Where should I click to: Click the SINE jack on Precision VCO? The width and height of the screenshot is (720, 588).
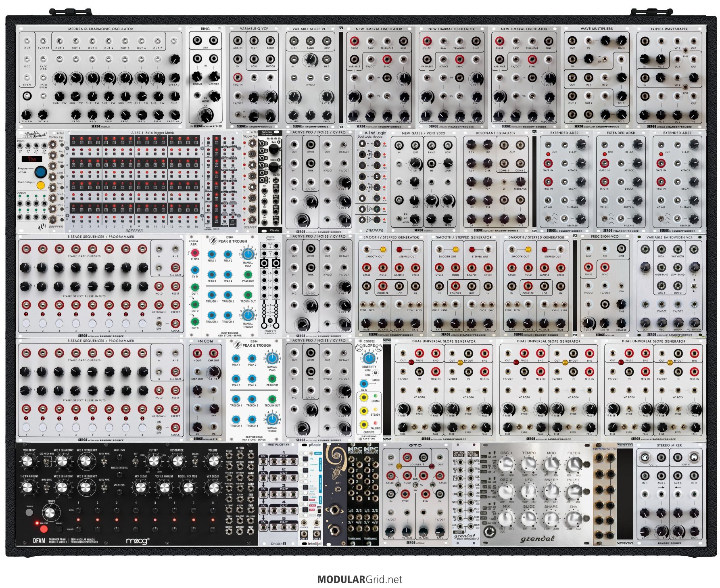click(x=621, y=249)
